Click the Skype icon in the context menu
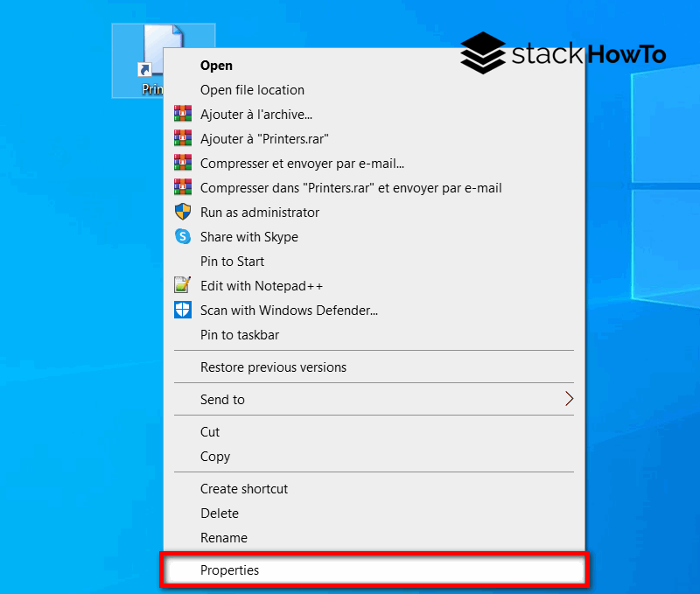The image size is (700, 594). [x=183, y=236]
